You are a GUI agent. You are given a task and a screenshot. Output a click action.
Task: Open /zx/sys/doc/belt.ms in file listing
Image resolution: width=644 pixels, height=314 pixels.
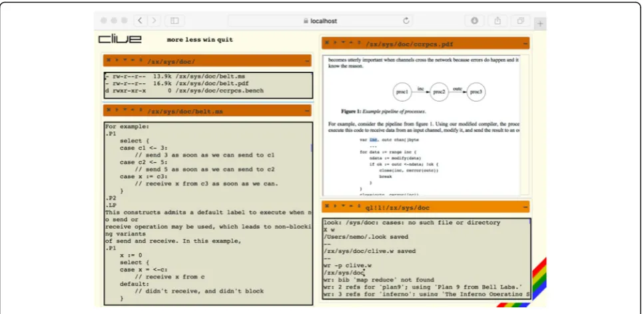[x=210, y=77]
